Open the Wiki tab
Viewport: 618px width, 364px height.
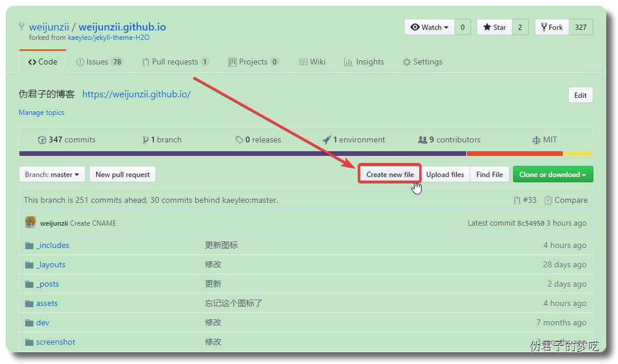(312, 62)
